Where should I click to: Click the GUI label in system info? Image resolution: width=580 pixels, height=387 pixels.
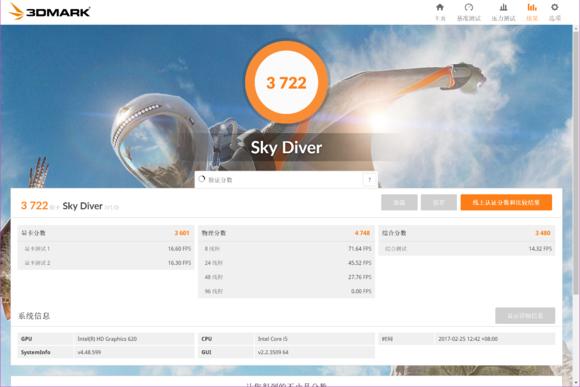(x=206, y=352)
